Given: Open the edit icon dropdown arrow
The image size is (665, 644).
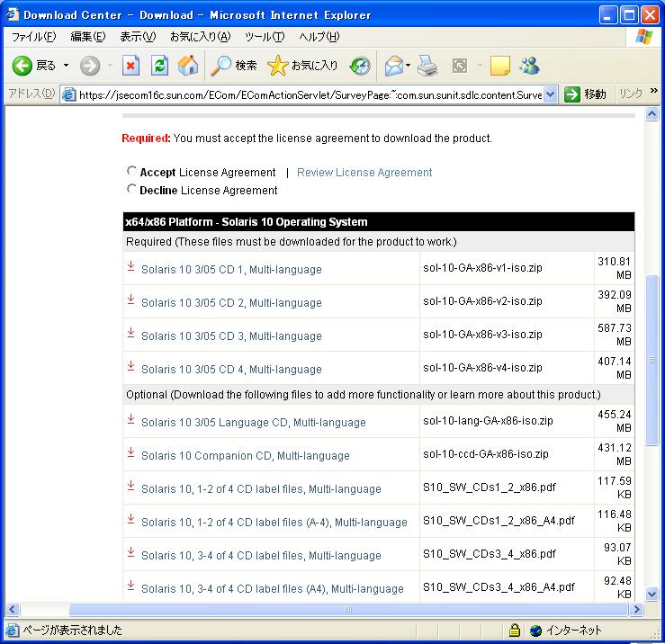Looking at the screenshot, I should click(481, 66).
